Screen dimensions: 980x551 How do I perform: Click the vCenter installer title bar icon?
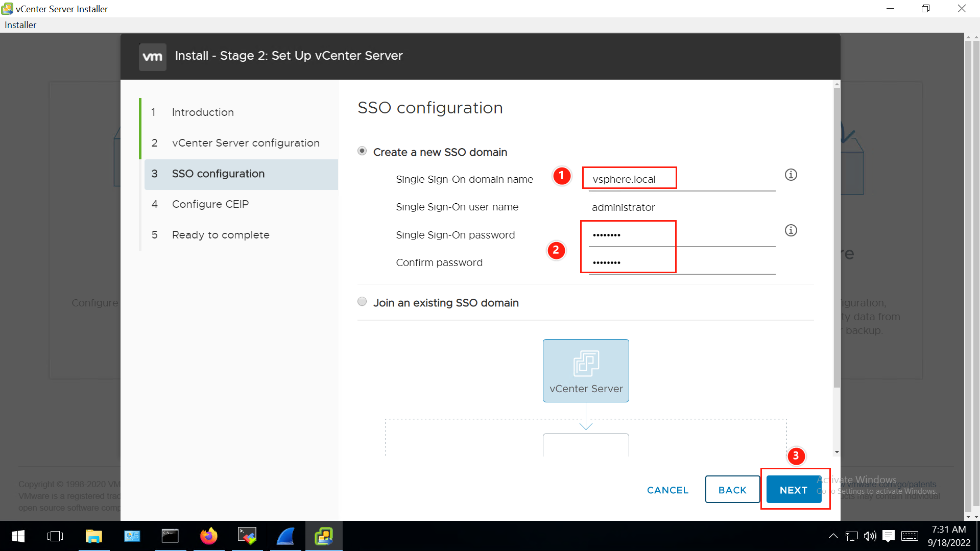click(7, 9)
